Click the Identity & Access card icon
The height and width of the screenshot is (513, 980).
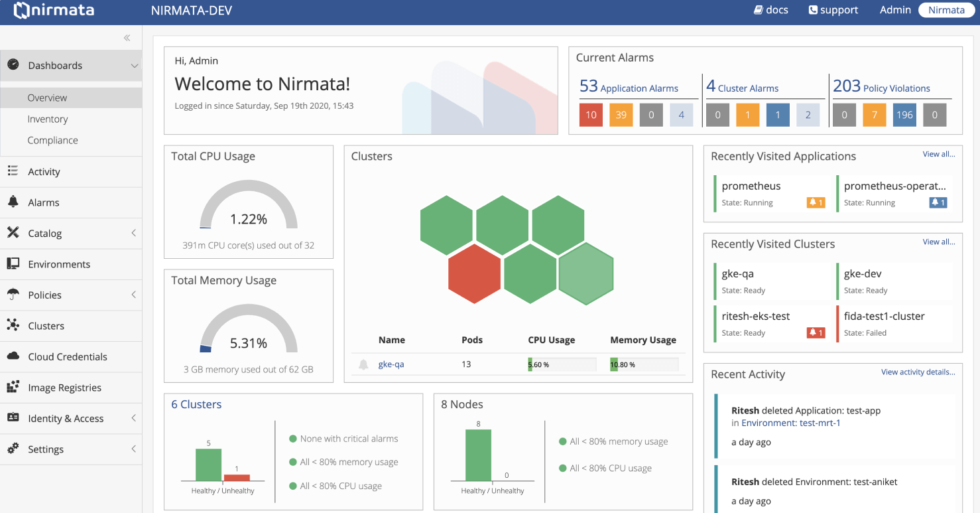[x=13, y=417]
